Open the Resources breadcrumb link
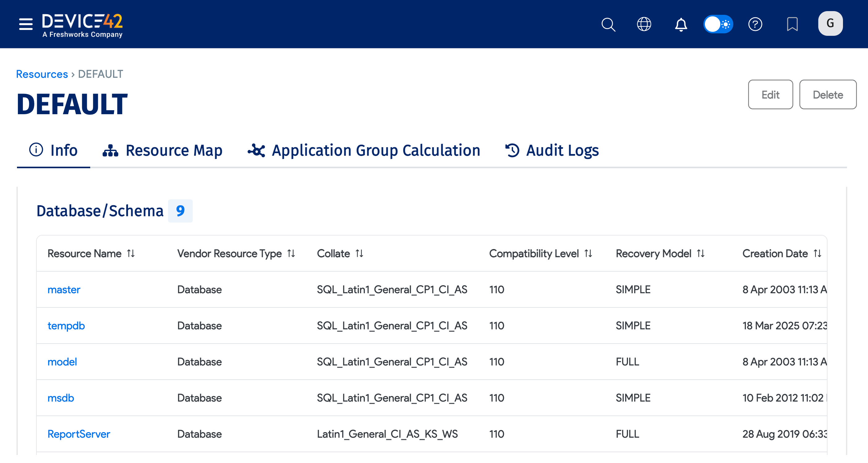 click(41, 74)
